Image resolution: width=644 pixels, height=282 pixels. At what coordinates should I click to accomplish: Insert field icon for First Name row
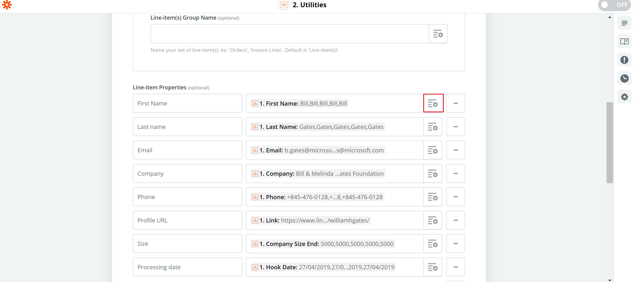(x=433, y=103)
